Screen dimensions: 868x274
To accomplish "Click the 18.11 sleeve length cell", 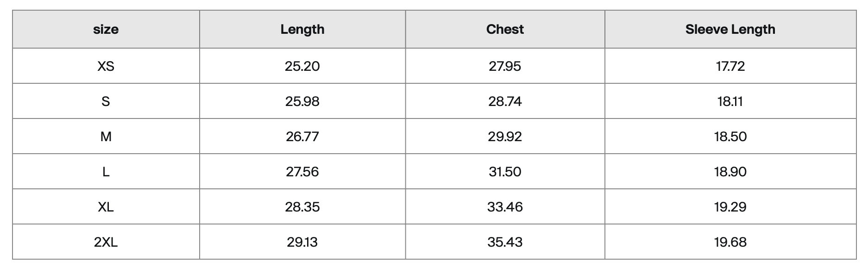I will (730, 101).
